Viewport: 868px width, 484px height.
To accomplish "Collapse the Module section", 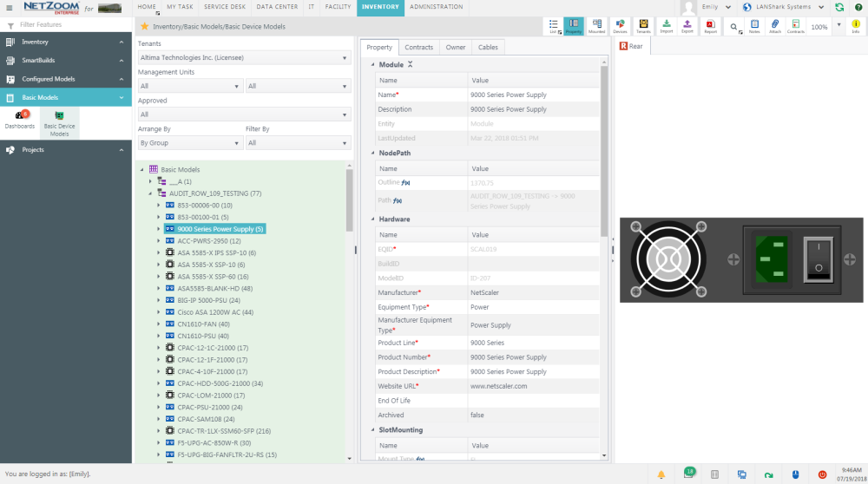I will click(x=372, y=65).
